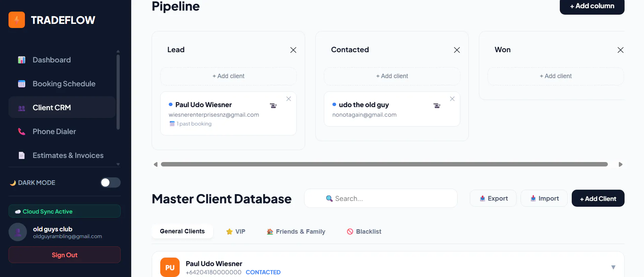Click the CONTACTED status label
The image size is (644, 277).
pyautogui.click(x=263, y=272)
